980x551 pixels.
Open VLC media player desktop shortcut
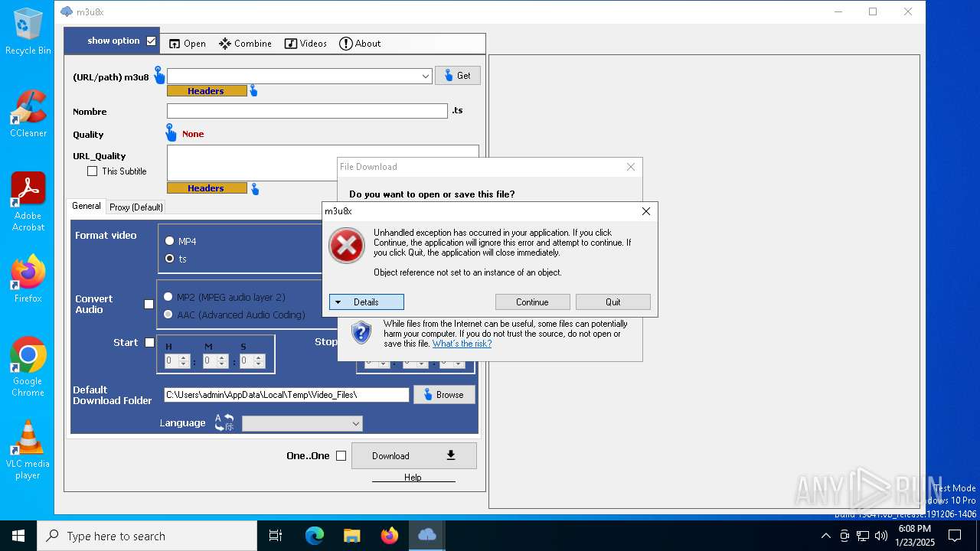[28, 450]
